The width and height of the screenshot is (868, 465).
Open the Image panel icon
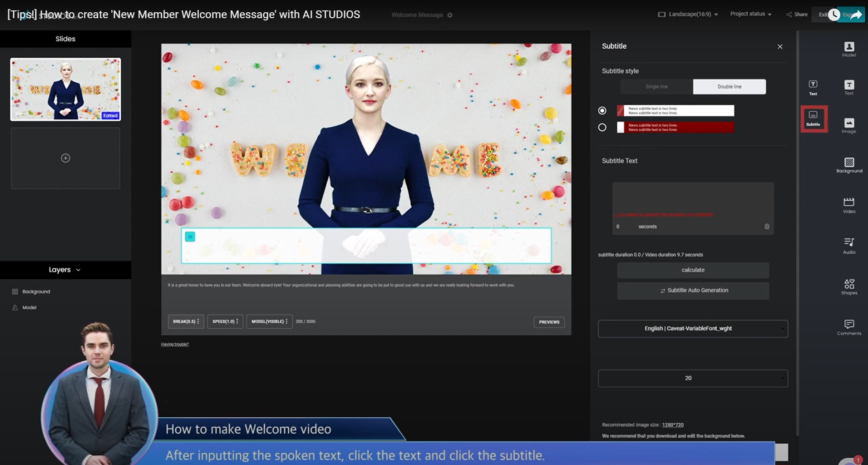coord(849,125)
